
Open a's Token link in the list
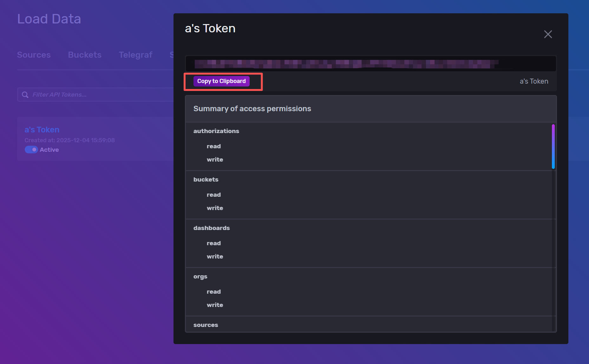coord(42,130)
